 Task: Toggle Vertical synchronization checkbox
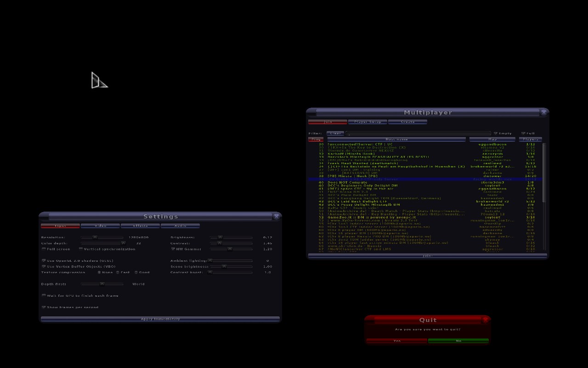(81, 249)
